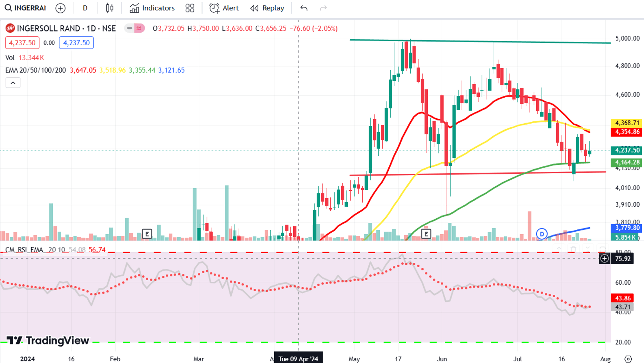Click the 20.00 RSI axis label
Viewport: 644px width, 363px height.
(623, 342)
